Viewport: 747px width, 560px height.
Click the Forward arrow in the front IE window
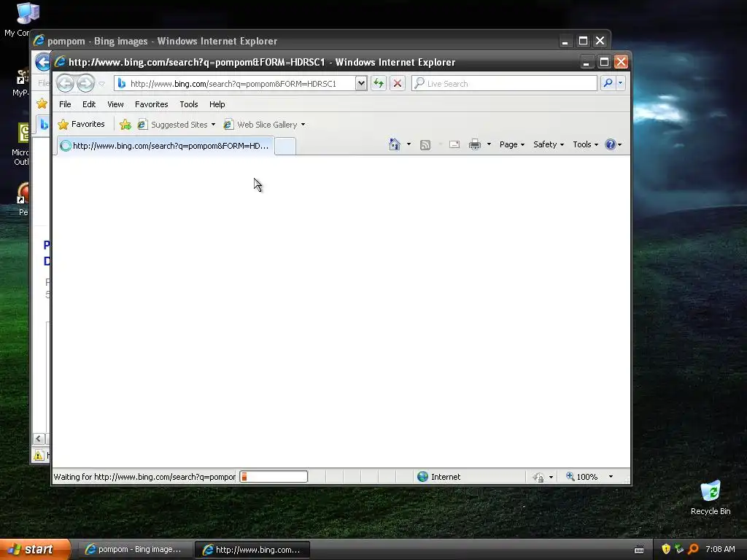point(86,83)
